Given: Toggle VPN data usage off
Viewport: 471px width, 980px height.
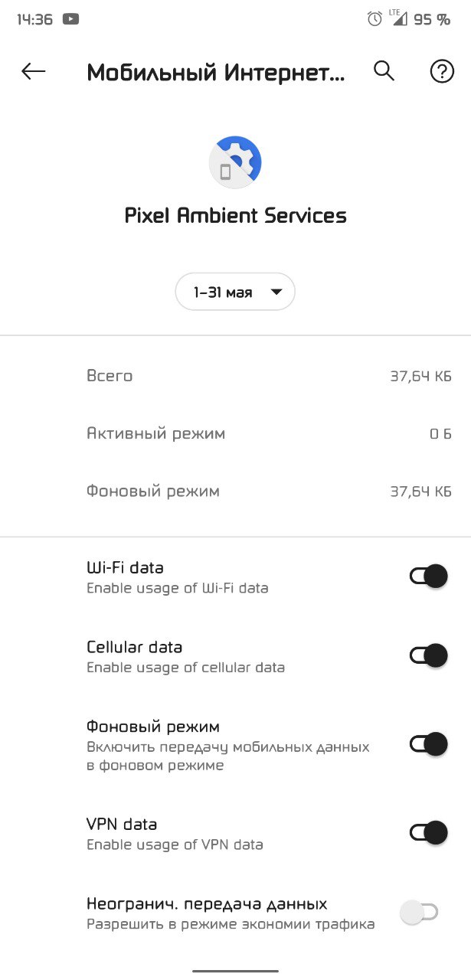Looking at the screenshot, I should 428,833.
